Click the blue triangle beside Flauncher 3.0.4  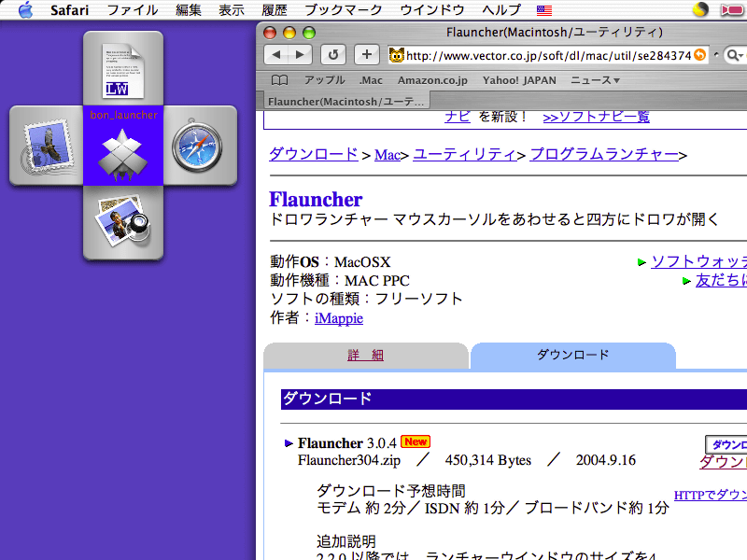pyautogui.click(x=289, y=443)
